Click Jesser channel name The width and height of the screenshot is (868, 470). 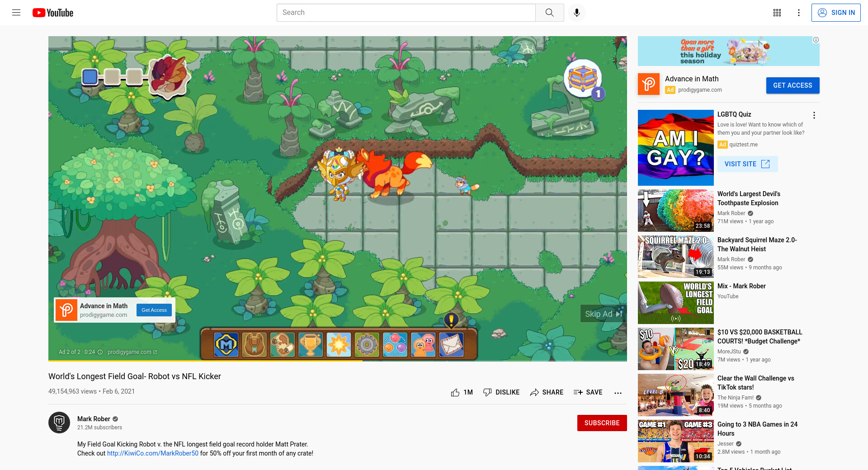point(725,444)
